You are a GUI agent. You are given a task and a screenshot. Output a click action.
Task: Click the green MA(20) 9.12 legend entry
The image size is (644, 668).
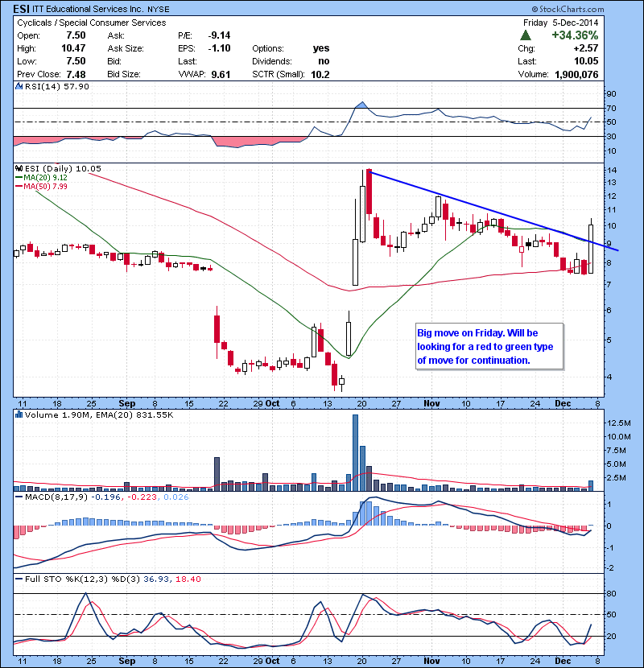coord(41,177)
